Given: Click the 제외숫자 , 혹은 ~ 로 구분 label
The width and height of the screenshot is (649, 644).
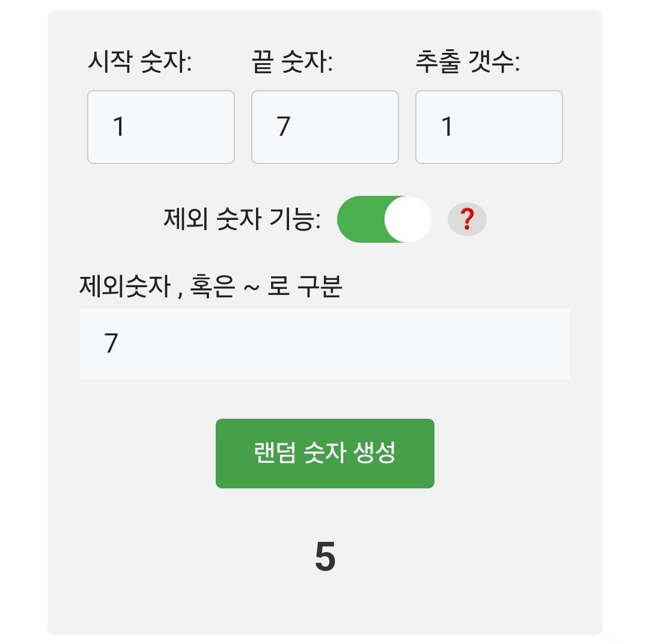Looking at the screenshot, I should point(210,287).
